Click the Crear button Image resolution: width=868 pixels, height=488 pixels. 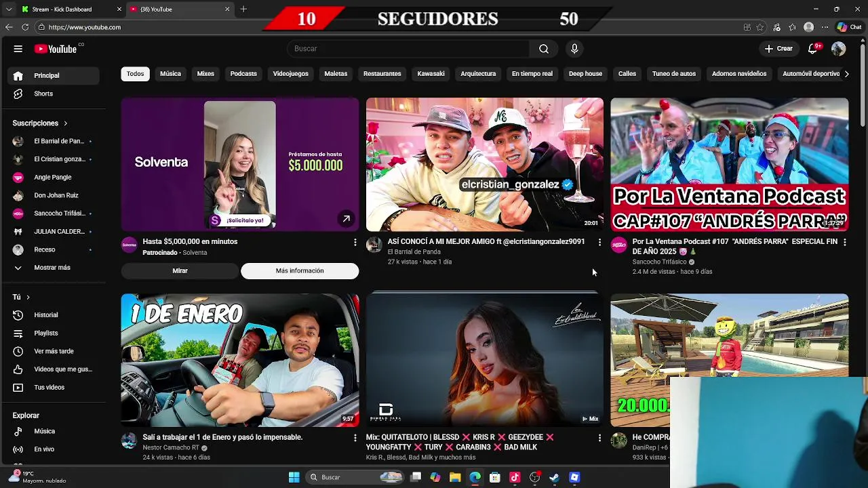[778, 49]
